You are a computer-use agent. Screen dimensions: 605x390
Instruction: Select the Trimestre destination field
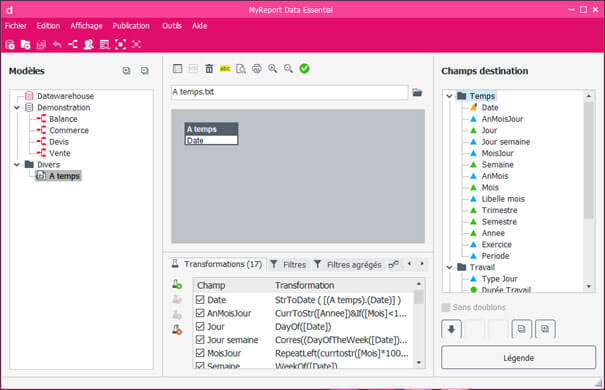tap(499, 211)
